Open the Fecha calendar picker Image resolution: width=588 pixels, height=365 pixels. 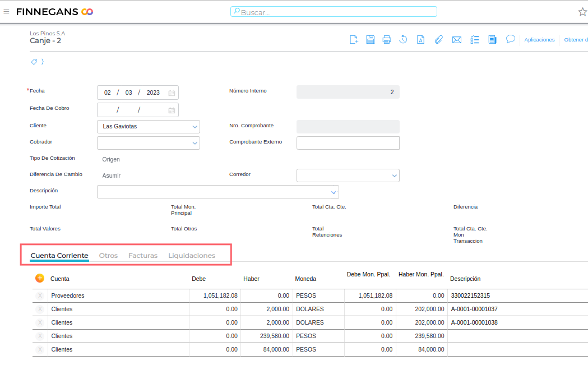point(172,93)
